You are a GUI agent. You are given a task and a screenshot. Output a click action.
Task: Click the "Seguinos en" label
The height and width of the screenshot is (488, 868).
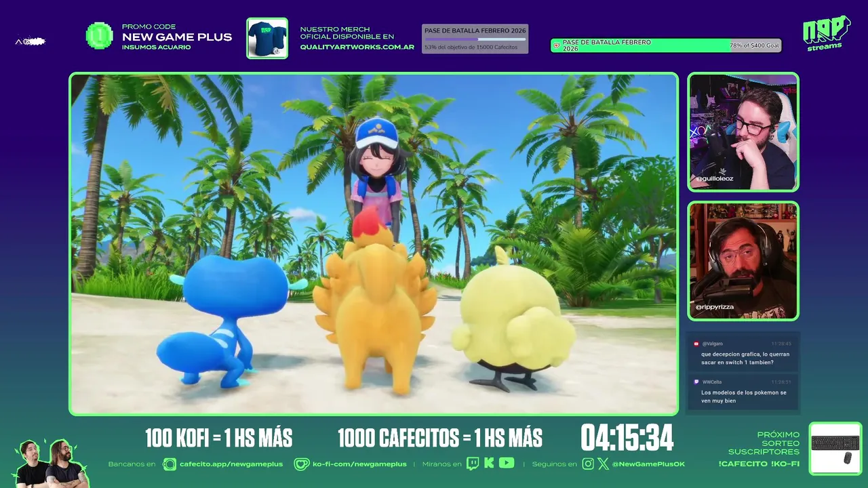[555, 464]
